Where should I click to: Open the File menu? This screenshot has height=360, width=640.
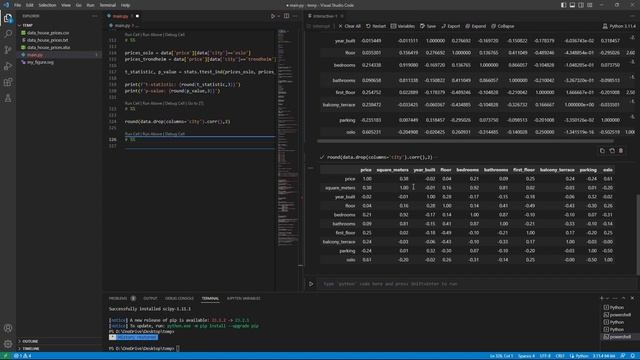[x=18, y=5]
